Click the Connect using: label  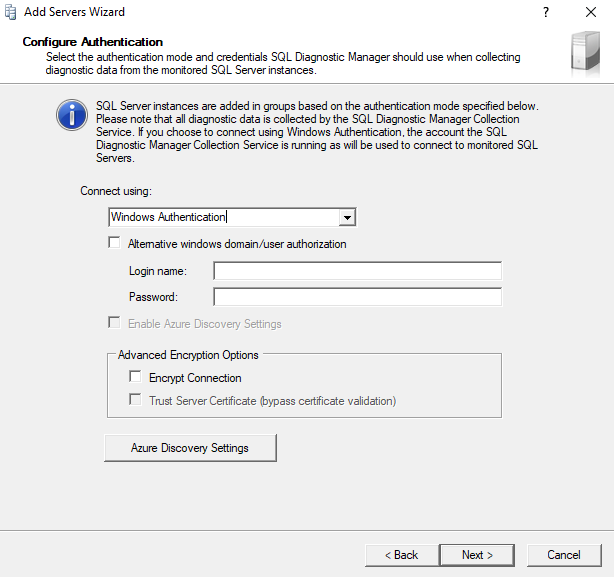(116, 191)
